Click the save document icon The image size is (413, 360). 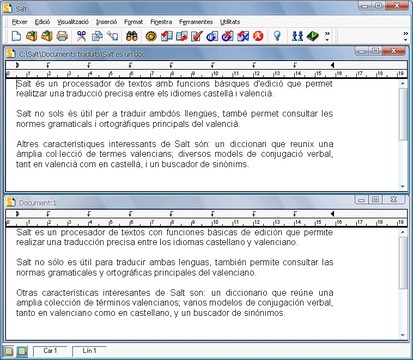[x=47, y=36]
